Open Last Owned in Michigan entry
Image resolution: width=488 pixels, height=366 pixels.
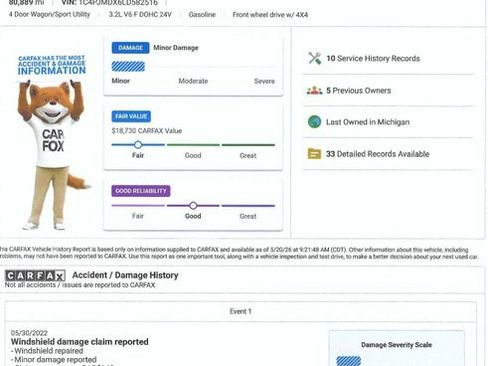pyautogui.click(x=368, y=122)
